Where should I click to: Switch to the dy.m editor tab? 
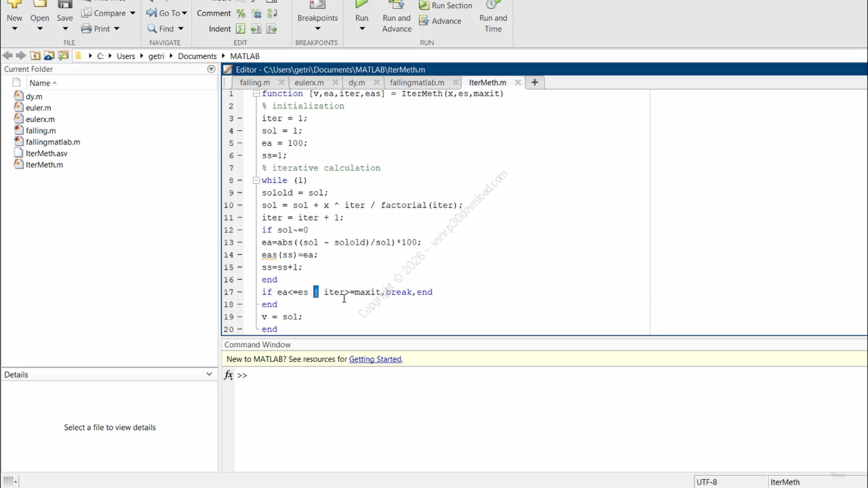tap(357, 83)
